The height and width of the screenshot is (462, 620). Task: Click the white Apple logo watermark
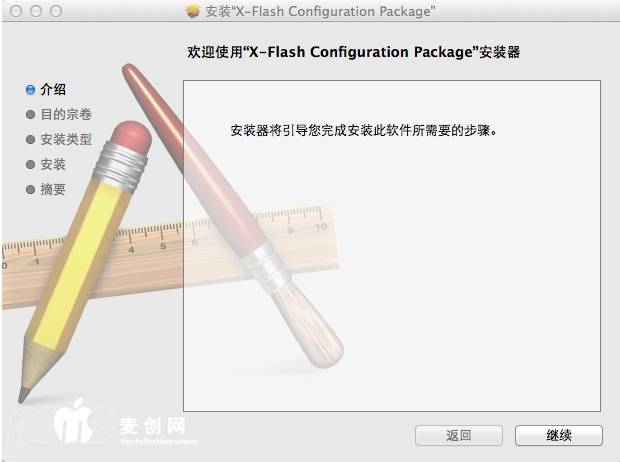(x=73, y=421)
